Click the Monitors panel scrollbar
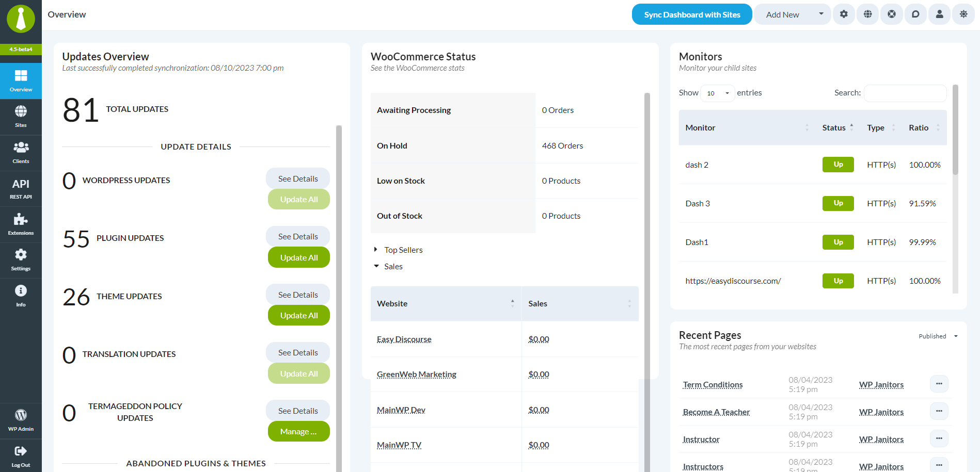This screenshot has height=472, width=980. pos(955,129)
